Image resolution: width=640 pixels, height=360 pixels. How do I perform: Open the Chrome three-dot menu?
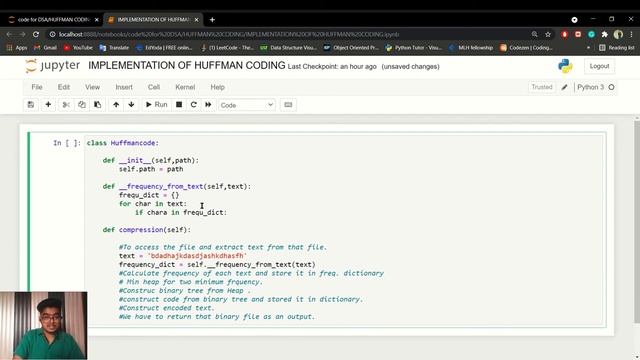pyautogui.click(x=632, y=34)
